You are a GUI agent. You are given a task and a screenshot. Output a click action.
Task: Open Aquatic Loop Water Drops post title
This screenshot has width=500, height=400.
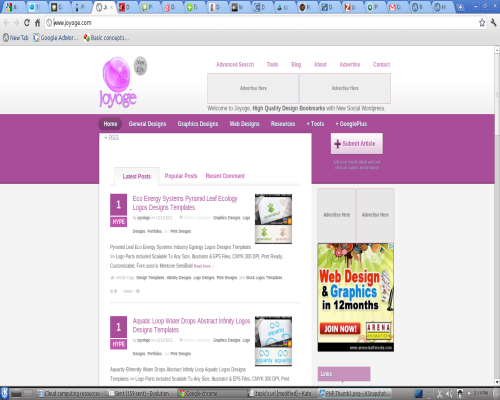tap(191, 325)
